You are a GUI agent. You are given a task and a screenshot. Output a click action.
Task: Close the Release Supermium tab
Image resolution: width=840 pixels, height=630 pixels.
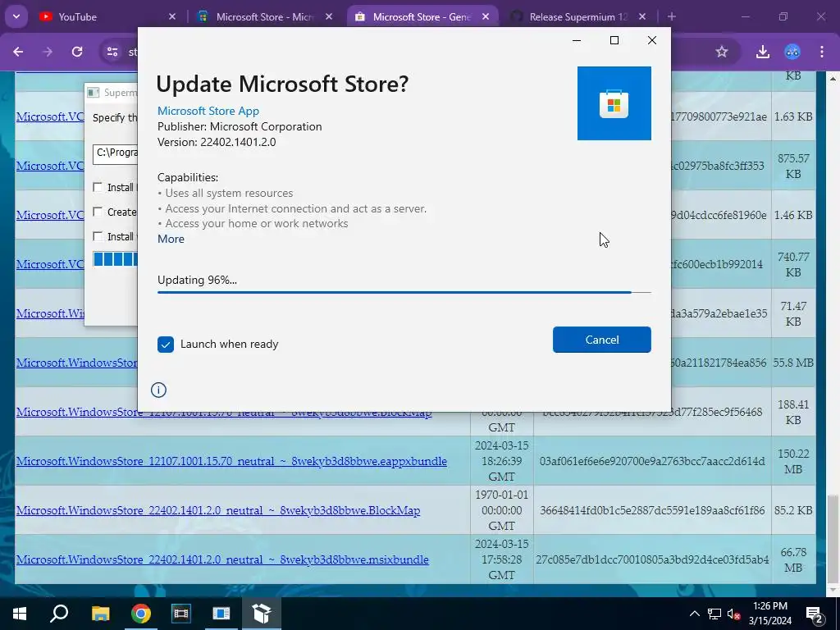642,16
